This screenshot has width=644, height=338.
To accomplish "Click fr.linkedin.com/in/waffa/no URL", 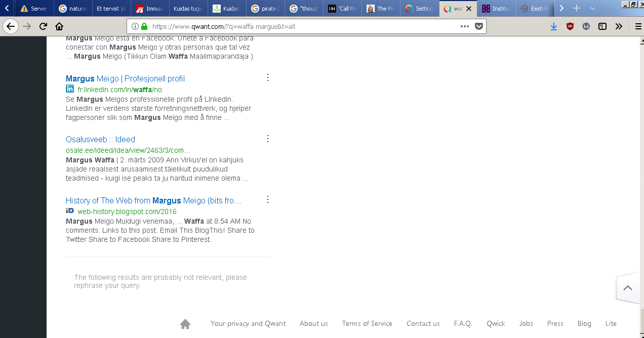I will pyautogui.click(x=119, y=90).
